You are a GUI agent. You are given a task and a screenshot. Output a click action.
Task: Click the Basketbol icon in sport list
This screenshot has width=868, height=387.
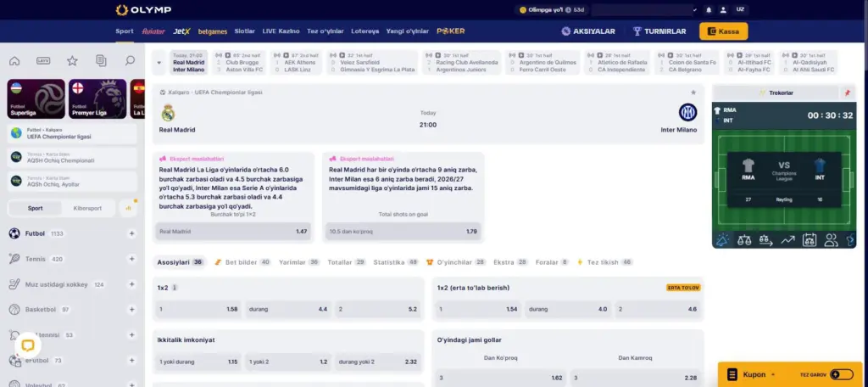coord(14,310)
